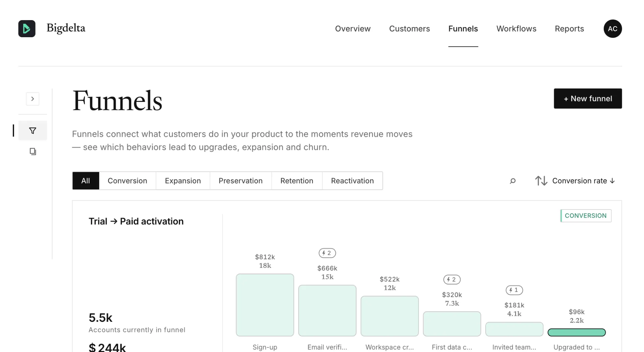Expand the sidebar with the chevron button

pyautogui.click(x=33, y=99)
